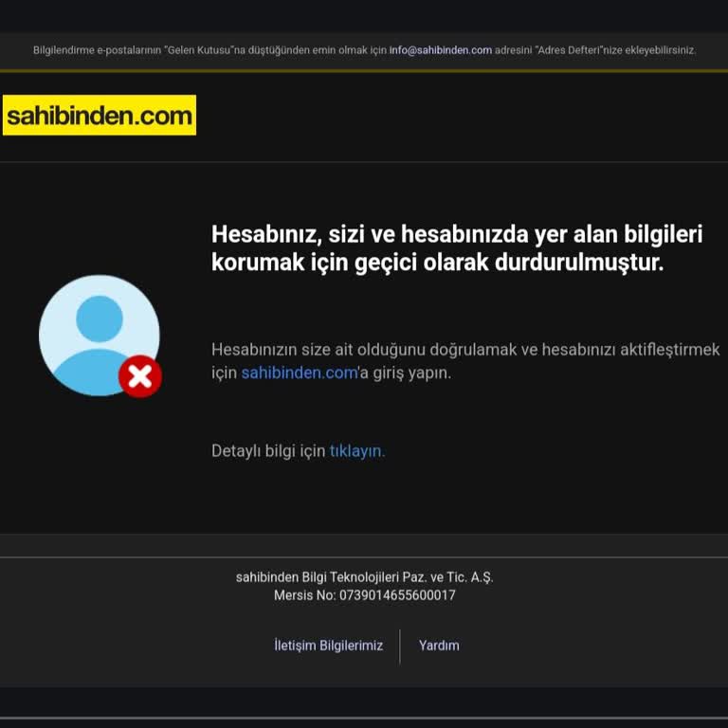Open İletişim Bilgilerimiz footer link

[328, 646]
